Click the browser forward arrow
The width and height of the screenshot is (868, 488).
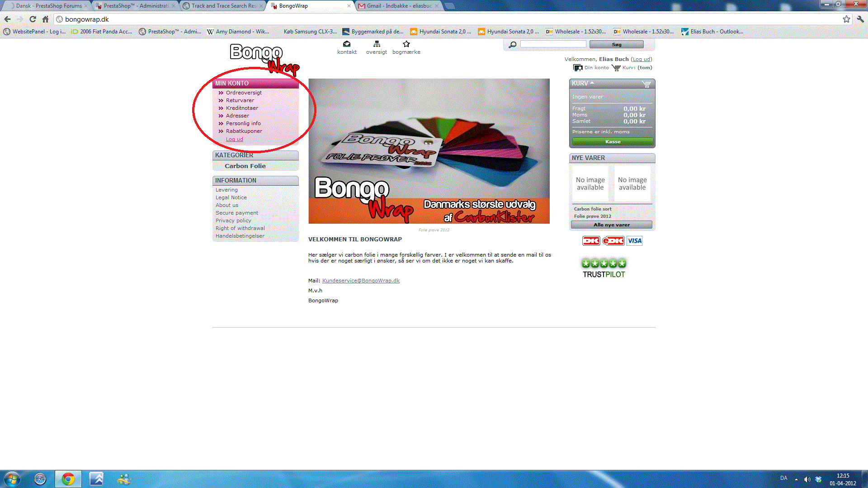tap(19, 19)
